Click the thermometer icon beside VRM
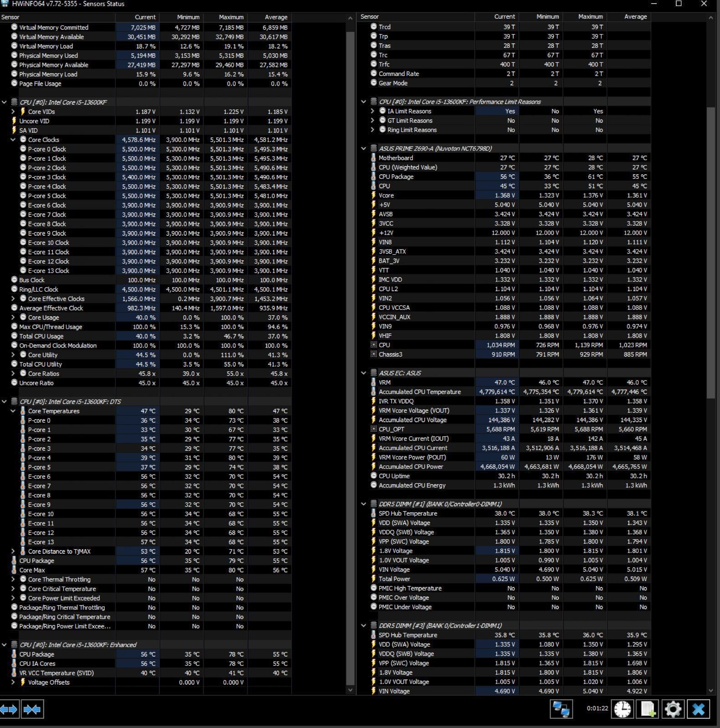This screenshot has width=720, height=728. click(x=374, y=382)
